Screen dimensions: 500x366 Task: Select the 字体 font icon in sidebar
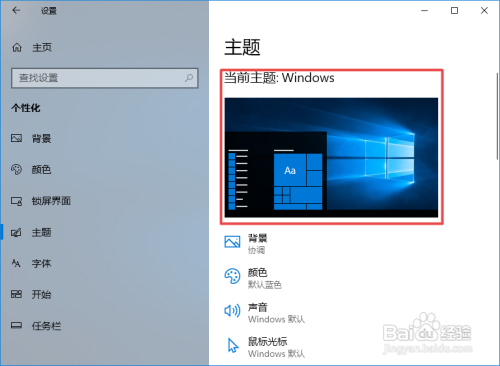click(x=16, y=263)
